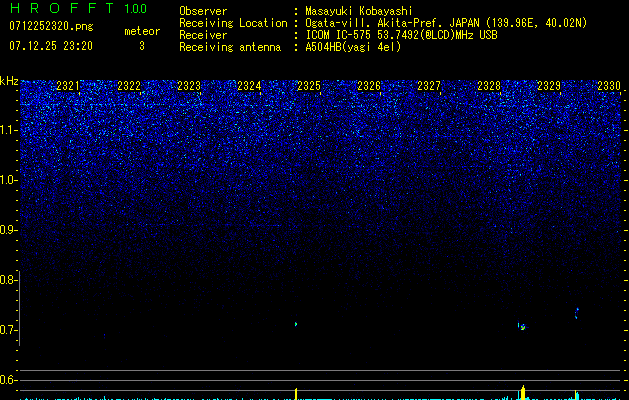Click the 2326 time axis marker
629x400 pixels.
tap(369, 85)
